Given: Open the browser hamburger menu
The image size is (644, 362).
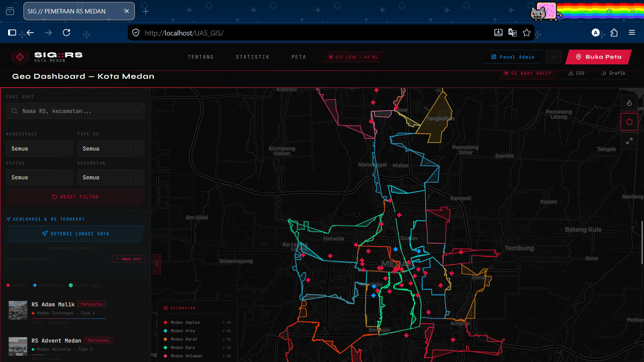Looking at the screenshot, I should pyautogui.click(x=632, y=33).
